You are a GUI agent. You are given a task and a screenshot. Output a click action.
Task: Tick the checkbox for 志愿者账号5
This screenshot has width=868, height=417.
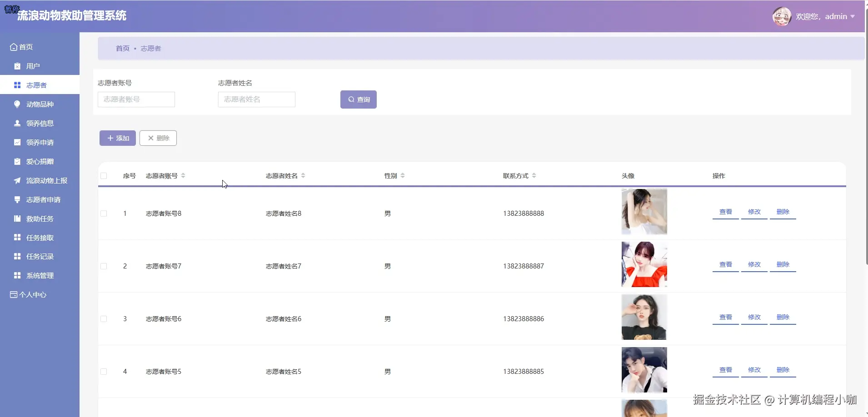(104, 372)
